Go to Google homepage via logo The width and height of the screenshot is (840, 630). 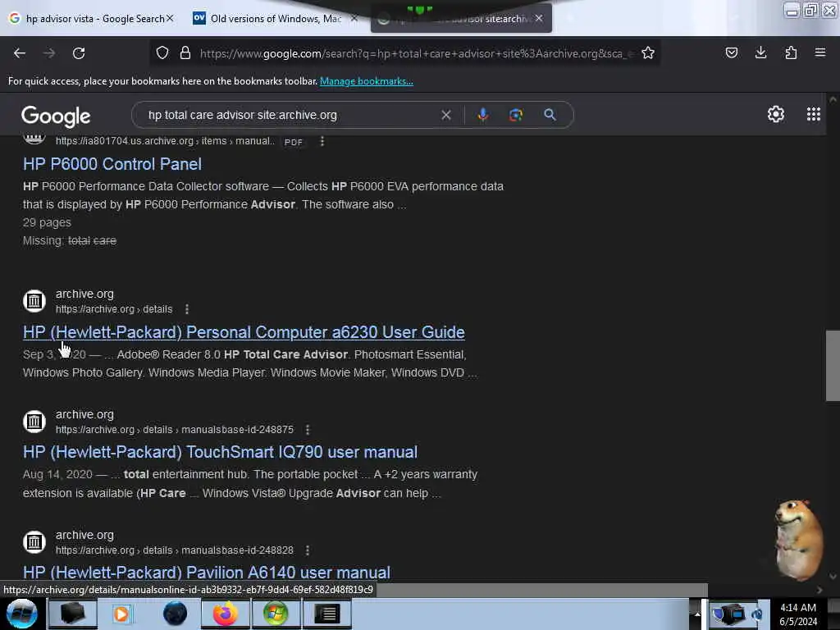coord(56,116)
